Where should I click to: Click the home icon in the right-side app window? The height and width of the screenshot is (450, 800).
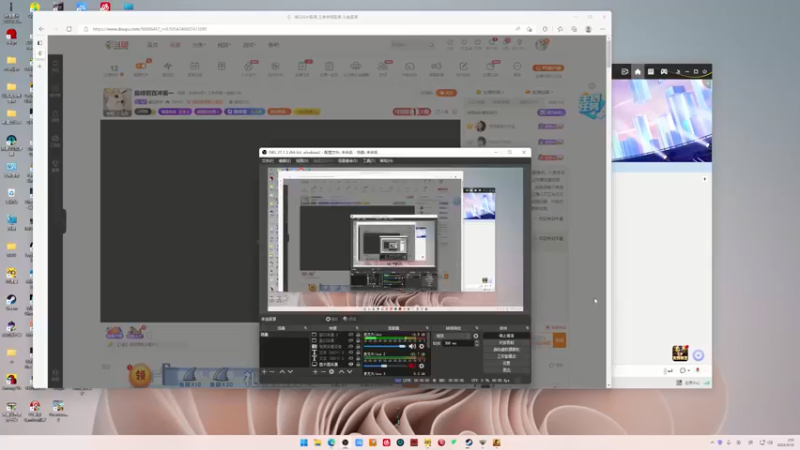coord(637,71)
